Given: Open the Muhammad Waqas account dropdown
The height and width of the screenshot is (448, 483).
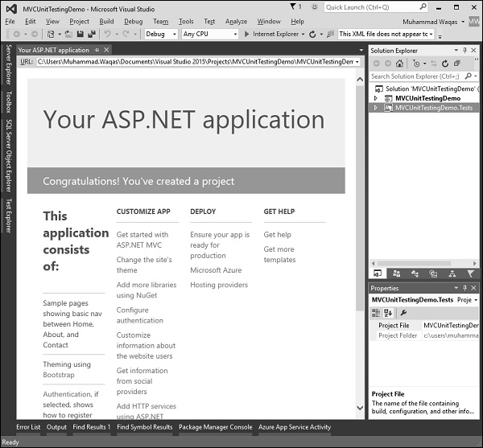Looking at the screenshot, I should tap(463, 22).
